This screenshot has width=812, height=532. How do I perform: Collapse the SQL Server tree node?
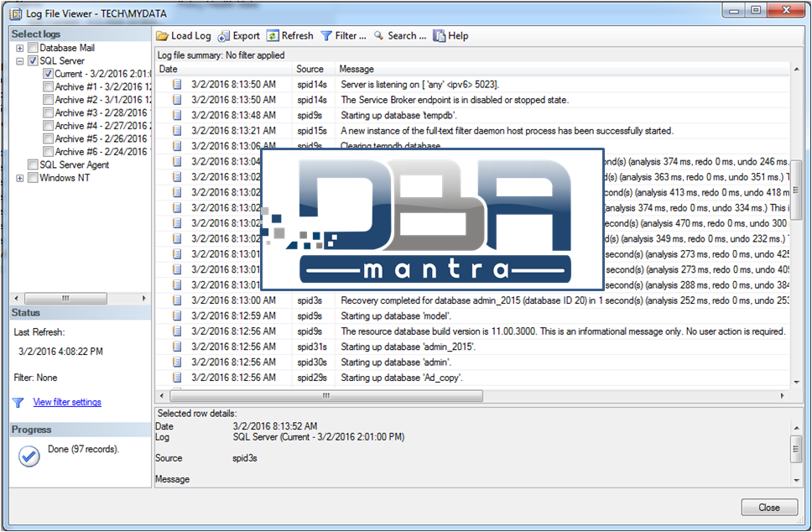click(19, 61)
